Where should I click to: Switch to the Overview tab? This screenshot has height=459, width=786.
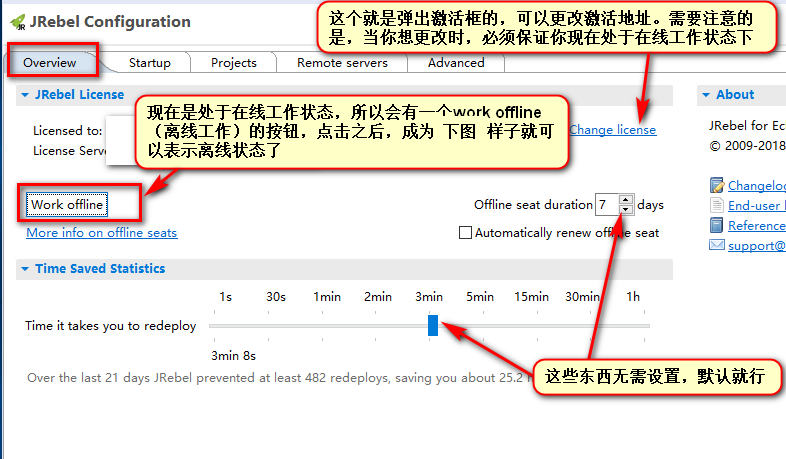point(50,63)
